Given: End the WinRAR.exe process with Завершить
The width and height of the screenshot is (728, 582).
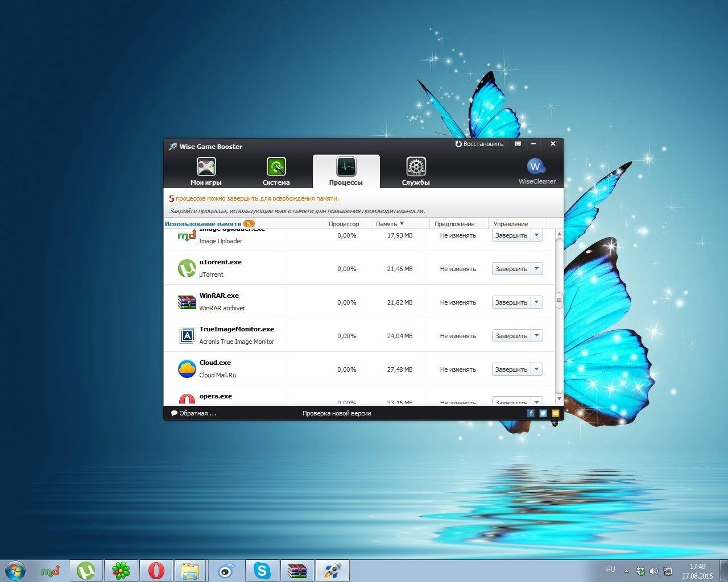Looking at the screenshot, I should point(511,302).
